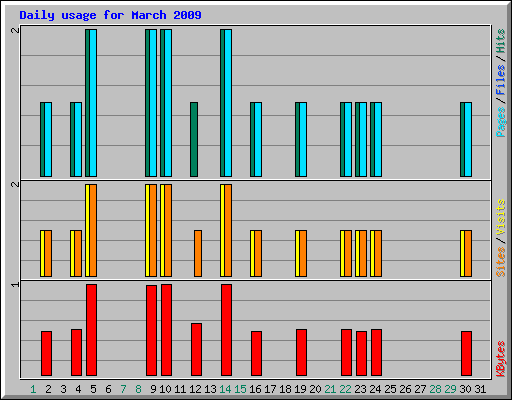Click the green x-axis day label "28"
The height and width of the screenshot is (400, 512).
click(x=435, y=389)
